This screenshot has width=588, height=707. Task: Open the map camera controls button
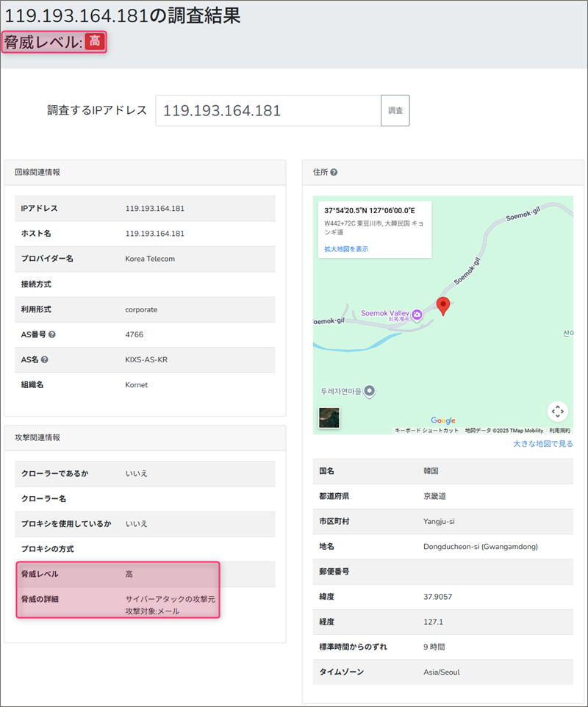click(557, 412)
